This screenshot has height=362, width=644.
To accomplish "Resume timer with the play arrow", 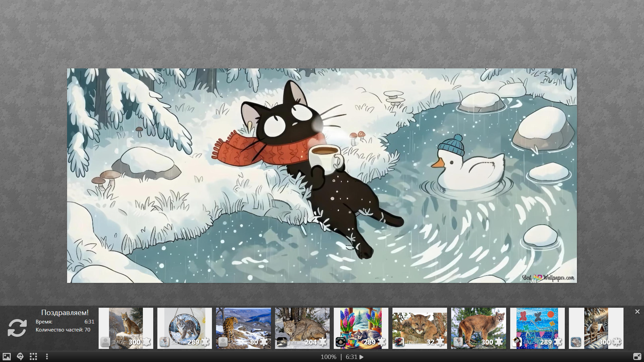I will pos(362,357).
